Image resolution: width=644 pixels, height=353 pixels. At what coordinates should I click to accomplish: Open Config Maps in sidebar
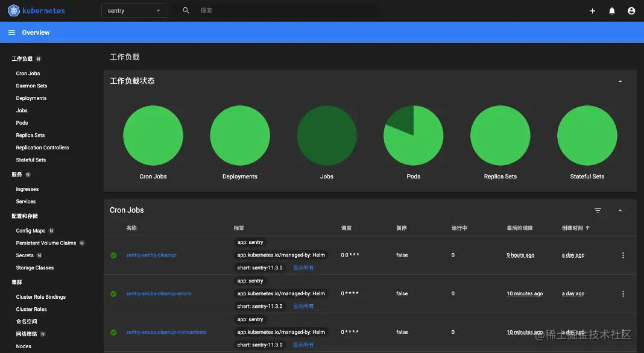(x=30, y=231)
